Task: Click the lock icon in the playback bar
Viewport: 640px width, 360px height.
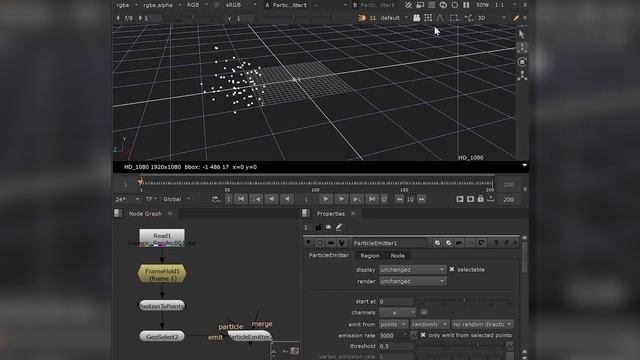Action: coord(480,199)
